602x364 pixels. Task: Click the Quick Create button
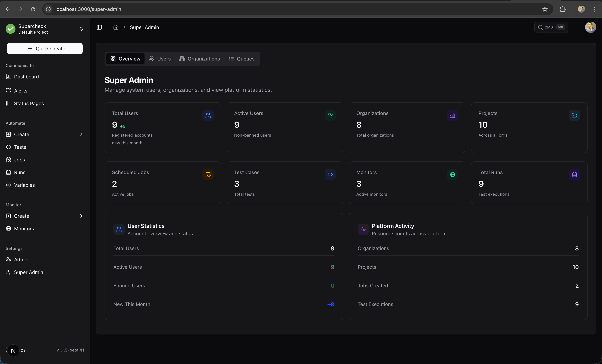45,48
